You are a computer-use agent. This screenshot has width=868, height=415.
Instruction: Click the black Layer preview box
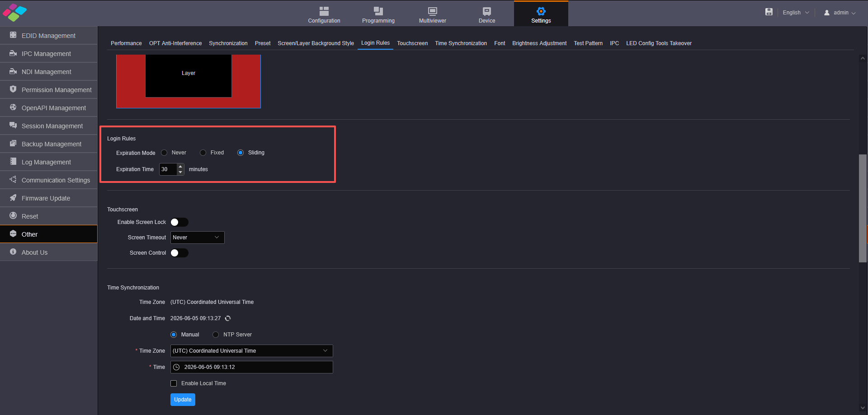189,75
